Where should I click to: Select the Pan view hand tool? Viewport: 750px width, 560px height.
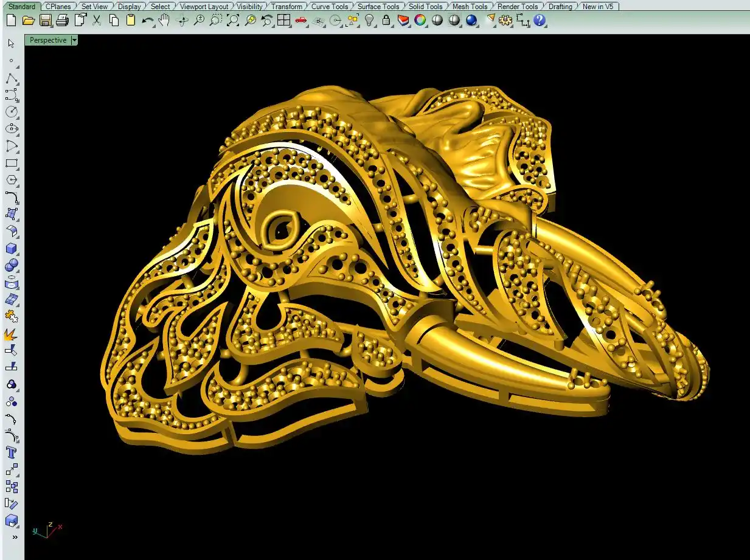[x=164, y=20]
